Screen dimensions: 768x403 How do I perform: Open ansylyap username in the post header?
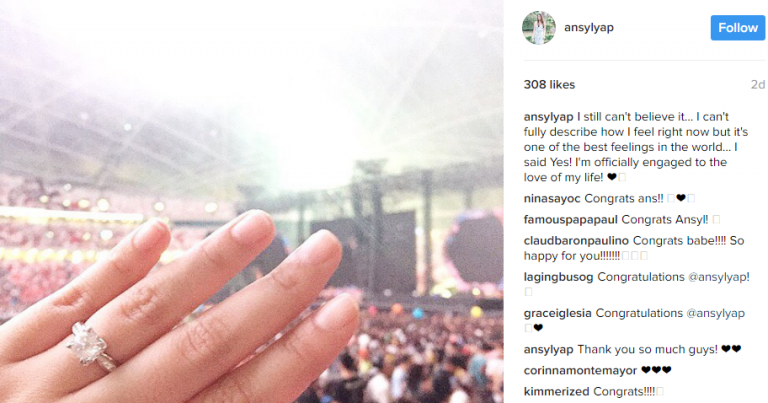pos(589,28)
